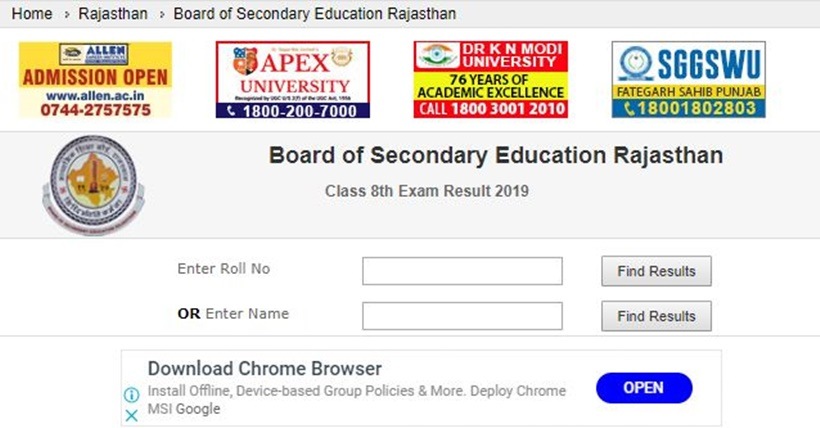Click the phone icon on Apex banner
The width and height of the screenshot is (820, 428).
tap(231, 111)
